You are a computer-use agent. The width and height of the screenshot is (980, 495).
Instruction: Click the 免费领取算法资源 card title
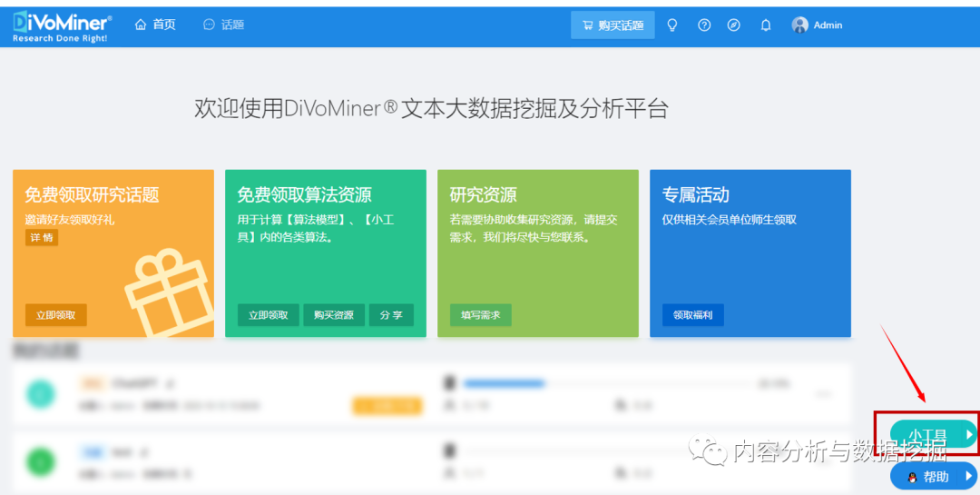point(304,194)
